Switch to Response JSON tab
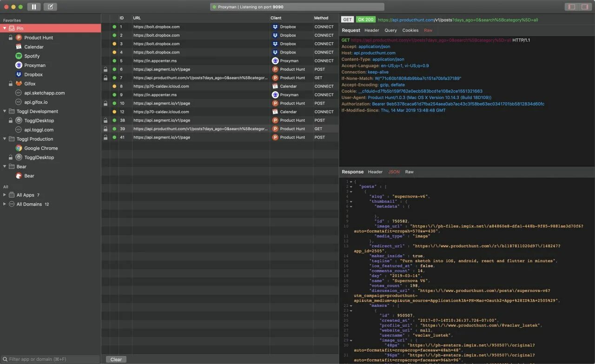This screenshot has width=595, height=364. point(394,172)
